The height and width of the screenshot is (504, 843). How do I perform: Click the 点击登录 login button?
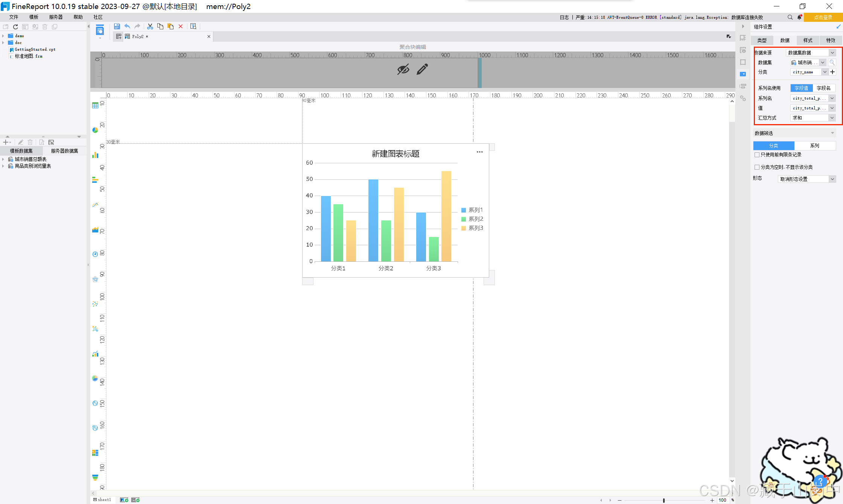tap(823, 17)
